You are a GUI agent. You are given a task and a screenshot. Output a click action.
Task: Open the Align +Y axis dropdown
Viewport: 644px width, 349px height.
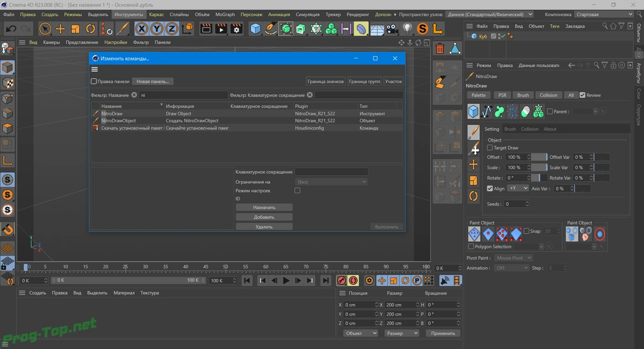pyautogui.click(x=518, y=188)
